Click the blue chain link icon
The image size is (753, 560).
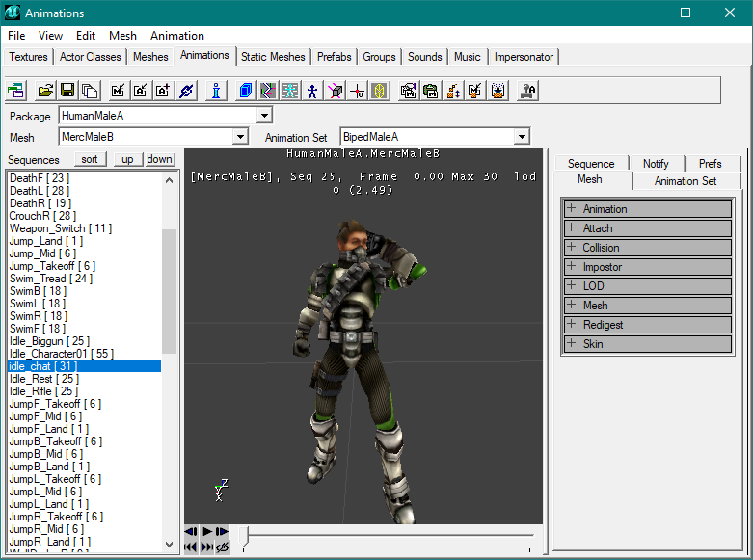(186, 91)
